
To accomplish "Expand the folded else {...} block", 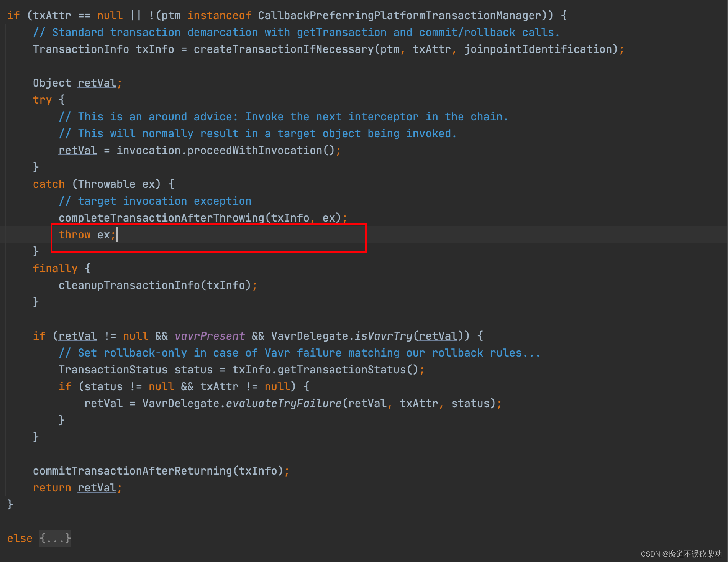I will 55,538.
